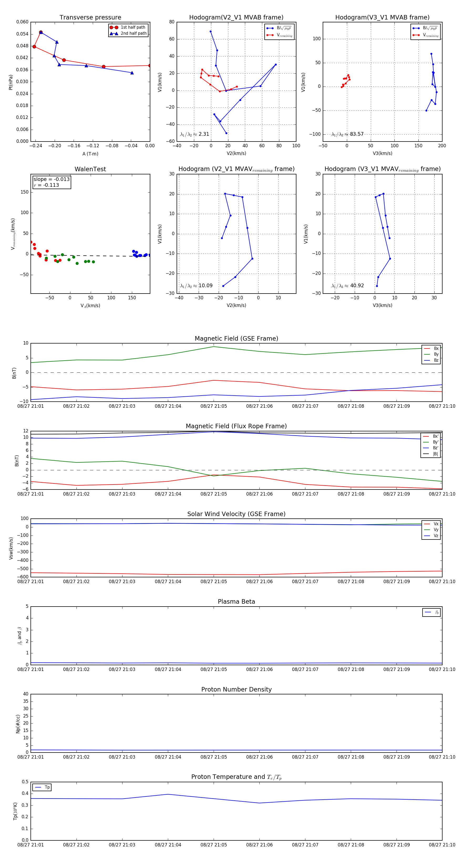Click the "By'" entry in Flux Rope legend
This screenshot has width=473, height=868.
pyautogui.click(x=431, y=442)
